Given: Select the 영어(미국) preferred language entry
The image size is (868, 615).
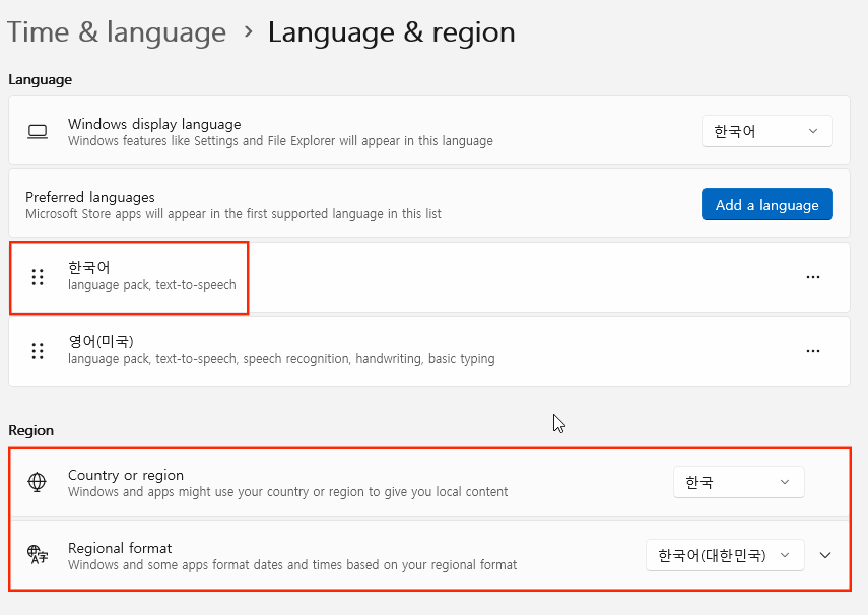Looking at the screenshot, I should click(101, 341).
